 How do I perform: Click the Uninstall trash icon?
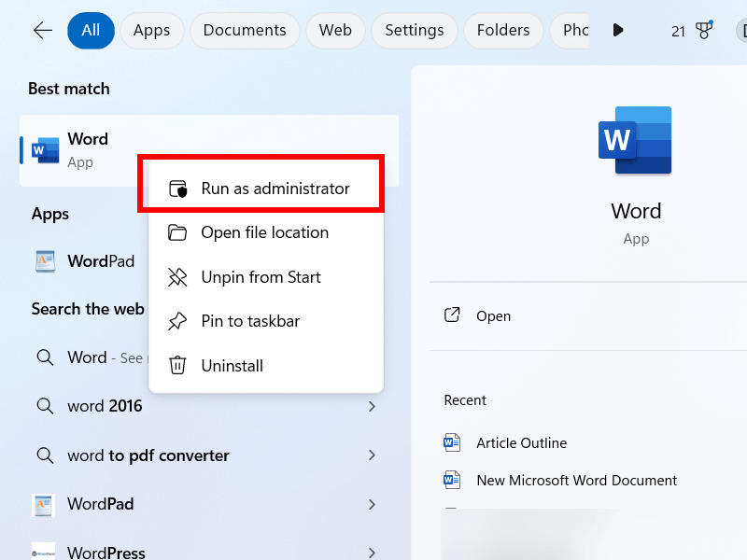(176, 365)
